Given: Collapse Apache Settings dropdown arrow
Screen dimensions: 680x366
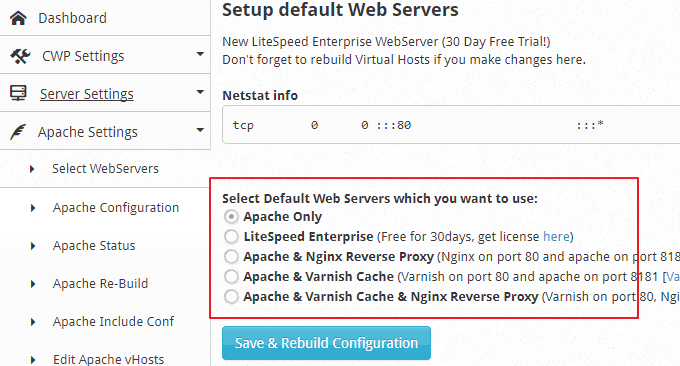Looking at the screenshot, I should tap(200, 130).
